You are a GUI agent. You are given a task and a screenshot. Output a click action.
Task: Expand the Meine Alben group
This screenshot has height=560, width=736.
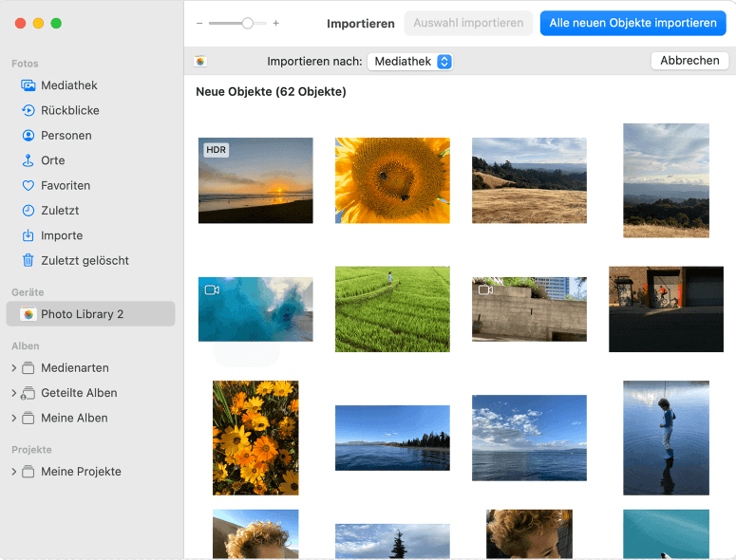click(x=13, y=419)
